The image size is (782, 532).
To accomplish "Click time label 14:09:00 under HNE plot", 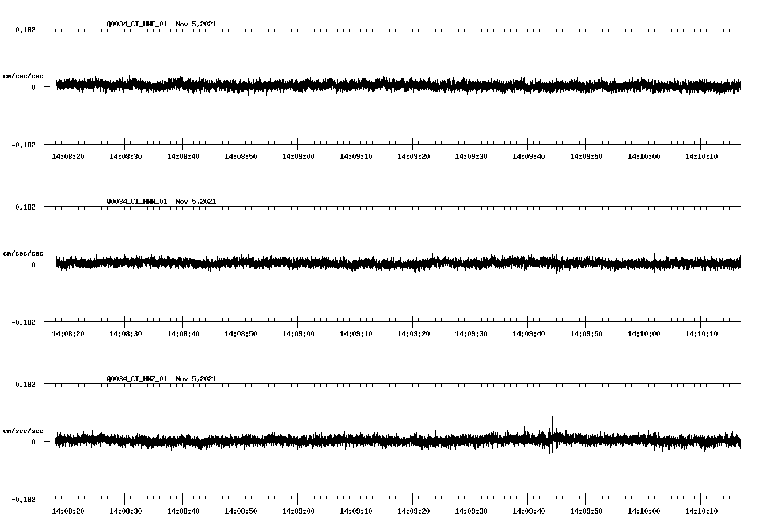I will pos(298,156).
